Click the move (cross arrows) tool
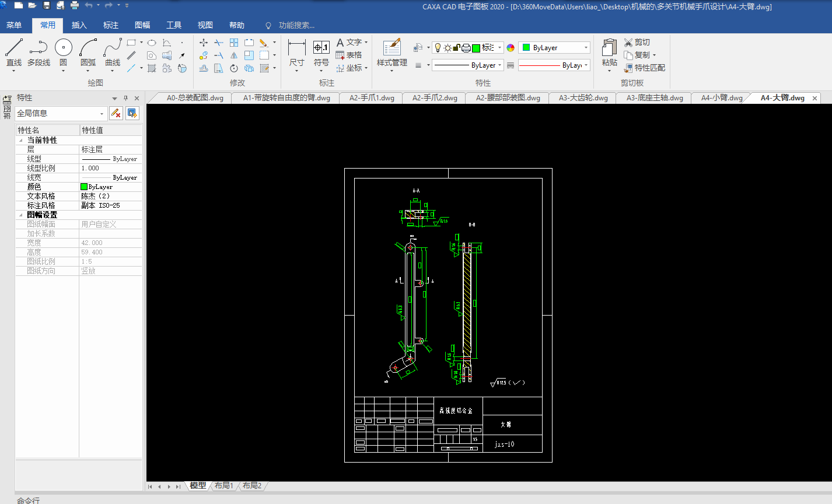 [x=204, y=43]
